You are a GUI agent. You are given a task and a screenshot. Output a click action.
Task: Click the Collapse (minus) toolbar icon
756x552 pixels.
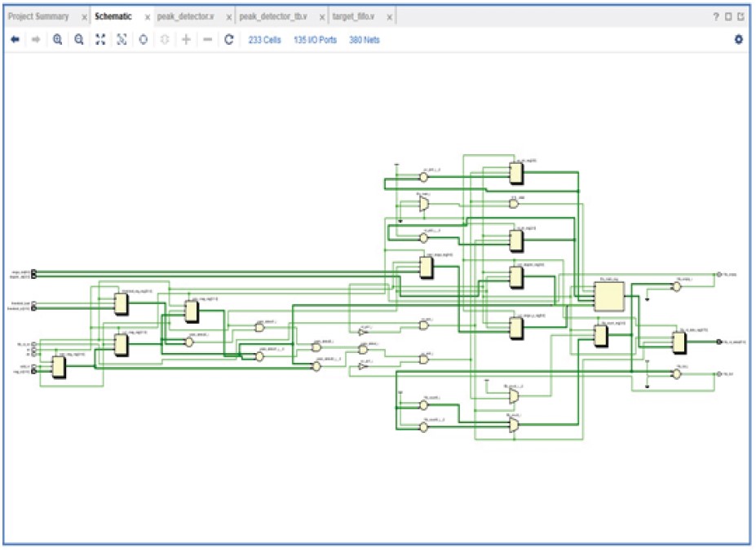tap(207, 40)
